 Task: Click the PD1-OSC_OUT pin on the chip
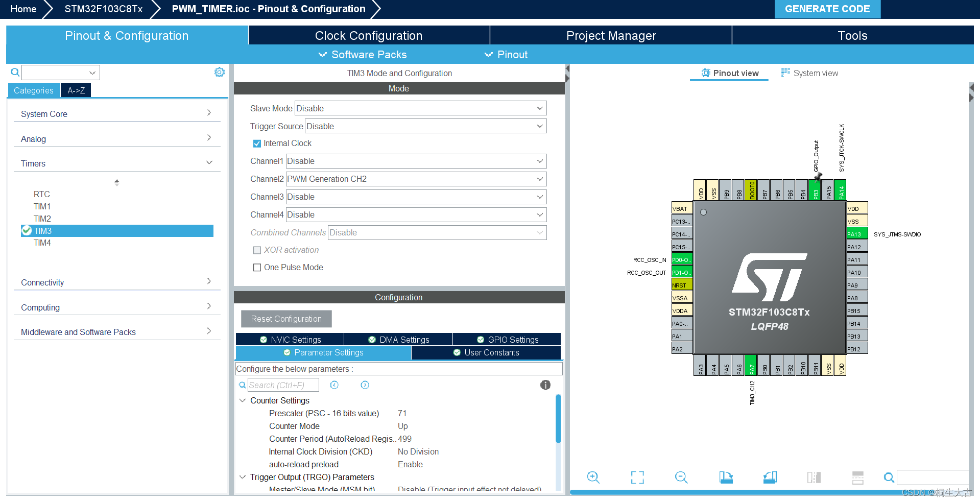[682, 272]
